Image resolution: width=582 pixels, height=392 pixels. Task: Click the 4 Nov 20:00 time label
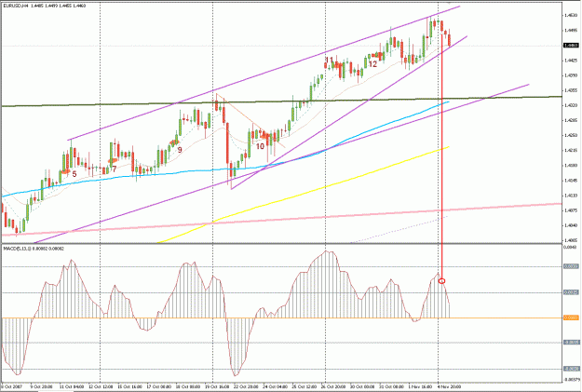click(449, 386)
